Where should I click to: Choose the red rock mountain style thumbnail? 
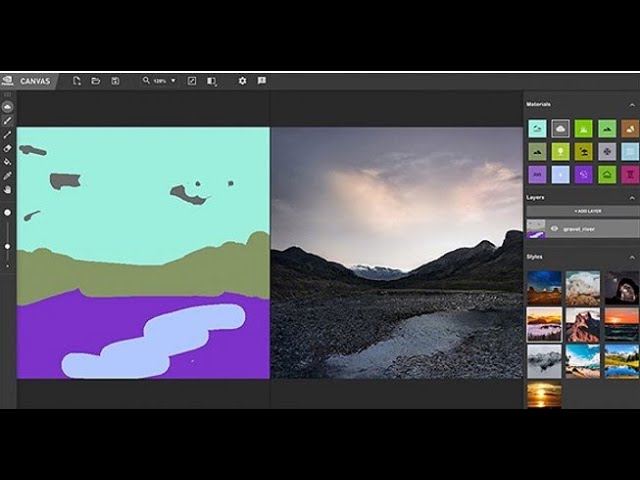[582, 324]
